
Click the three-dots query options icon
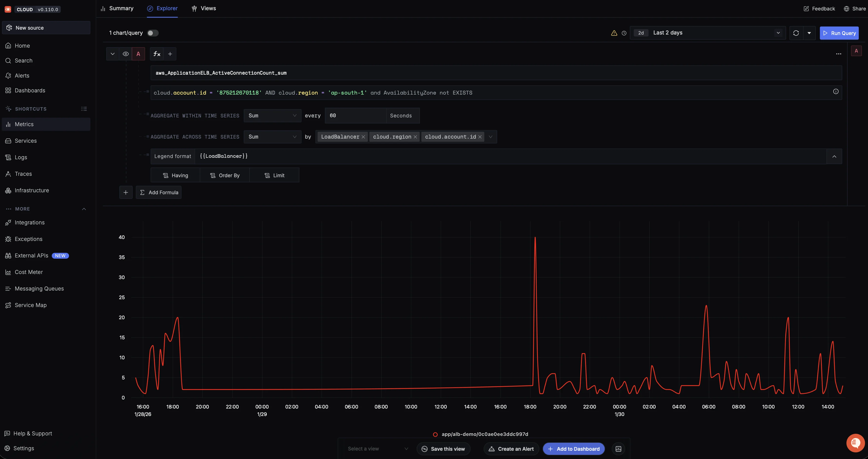click(838, 54)
